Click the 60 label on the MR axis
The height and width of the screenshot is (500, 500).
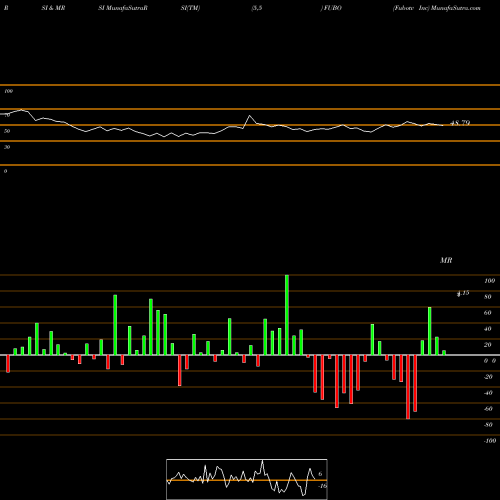(488, 313)
